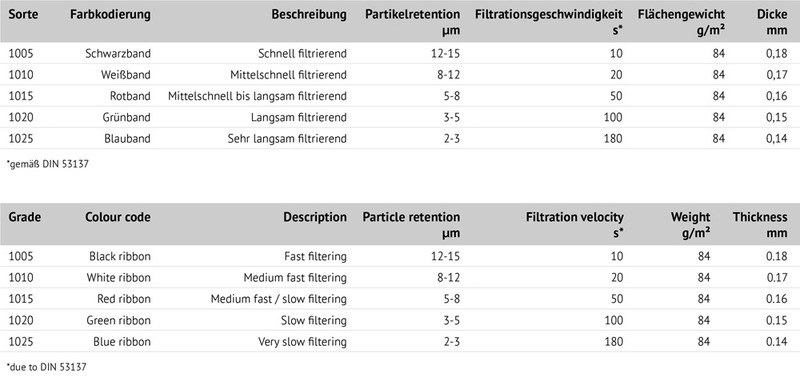Select the Colour code column header
800x386 pixels.
118,217
